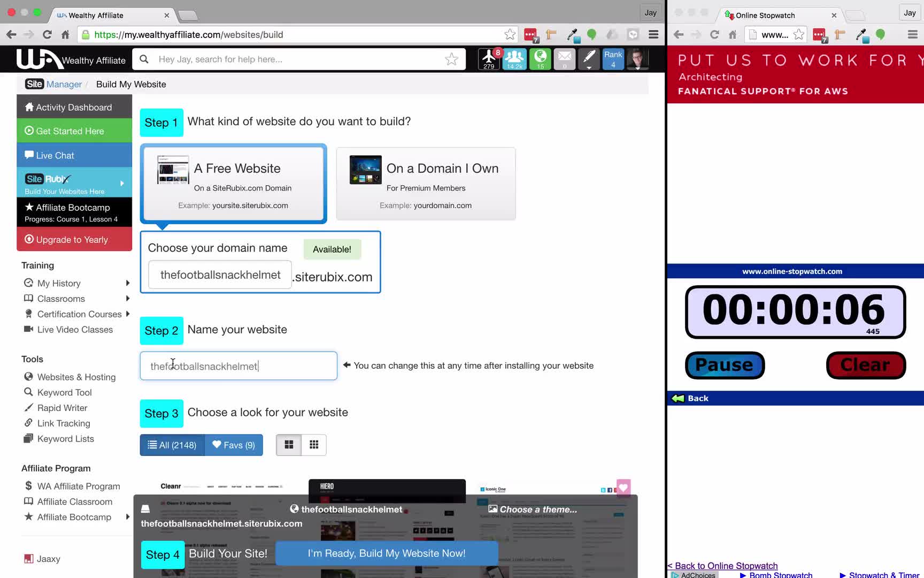Expand My History submenu
Screen dimensions: 924x578
127,283
